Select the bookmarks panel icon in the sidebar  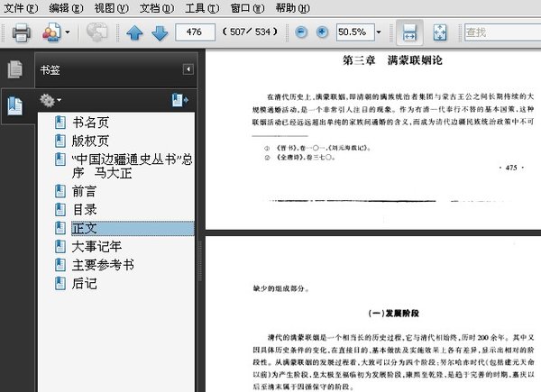coord(15,106)
